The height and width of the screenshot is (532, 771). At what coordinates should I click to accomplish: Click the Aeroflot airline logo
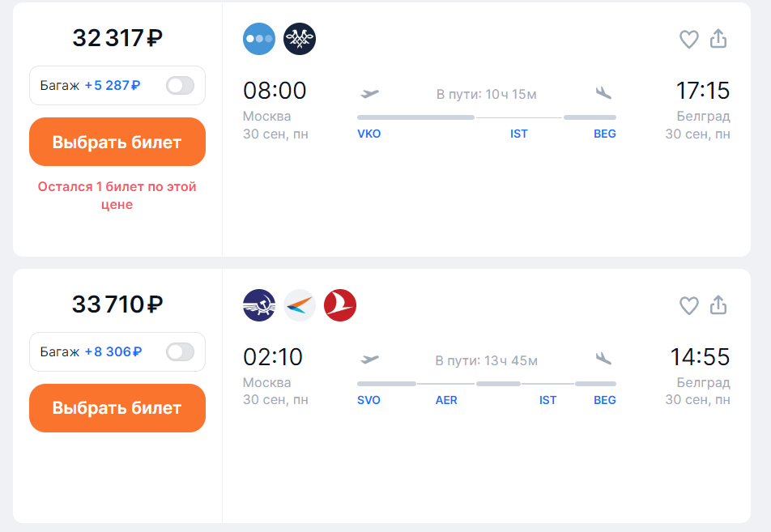click(259, 305)
